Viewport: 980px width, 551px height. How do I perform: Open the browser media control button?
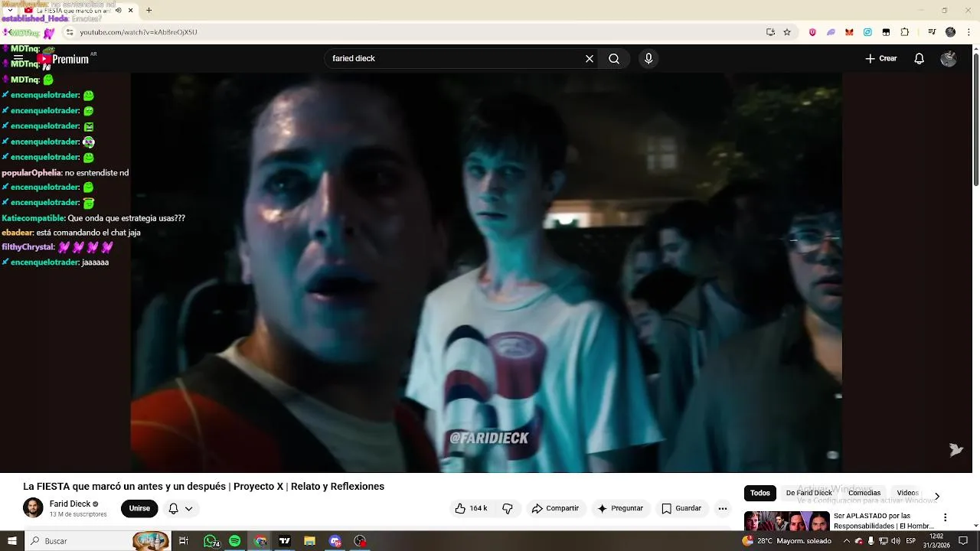click(x=932, y=32)
